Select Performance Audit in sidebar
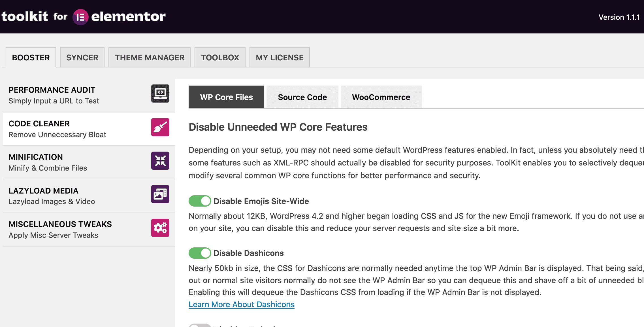The height and width of the screenshot is (327, 644). point(89,95)
